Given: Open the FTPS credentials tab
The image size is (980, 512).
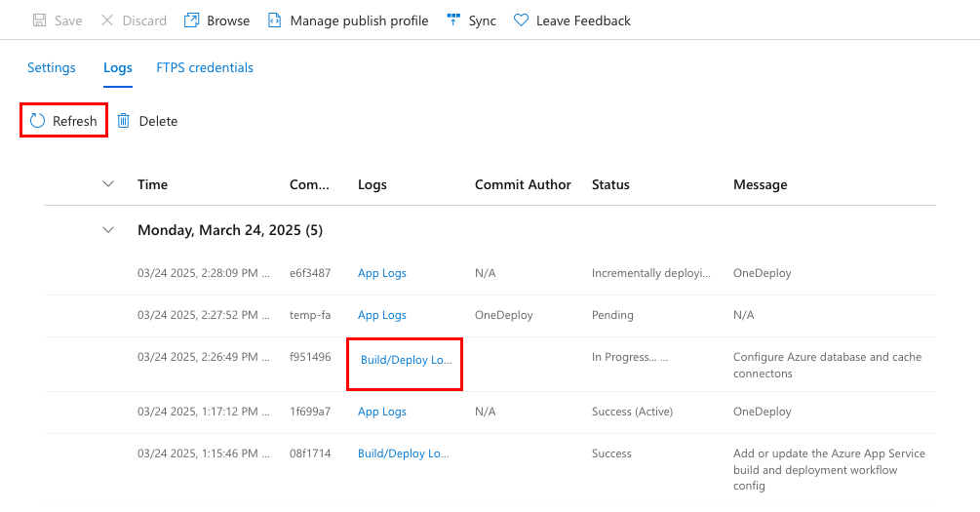Looking at the screenshot, I should [x=205, y=68].
